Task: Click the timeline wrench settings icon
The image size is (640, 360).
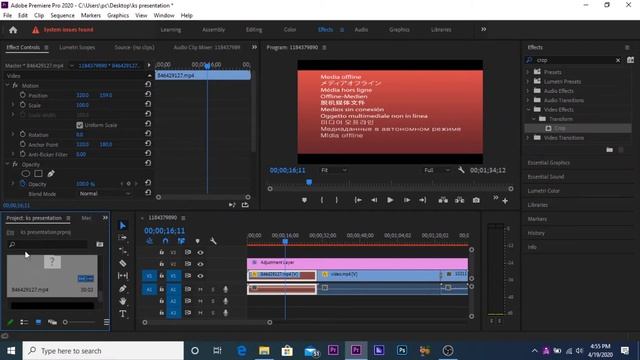Action: 213,241
